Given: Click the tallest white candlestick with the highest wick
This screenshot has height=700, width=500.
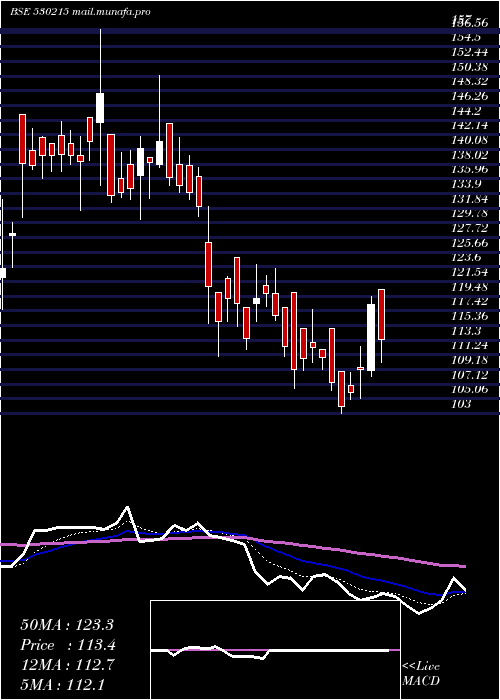Looking at the screenshot, I should click(x=100, y=108).
